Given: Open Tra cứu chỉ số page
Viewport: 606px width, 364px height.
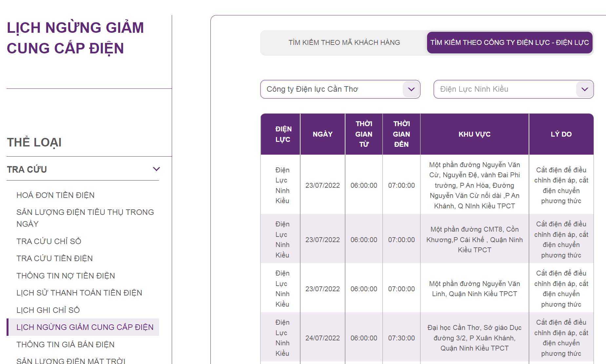Looking at the screenshot, I should (49, 241).
